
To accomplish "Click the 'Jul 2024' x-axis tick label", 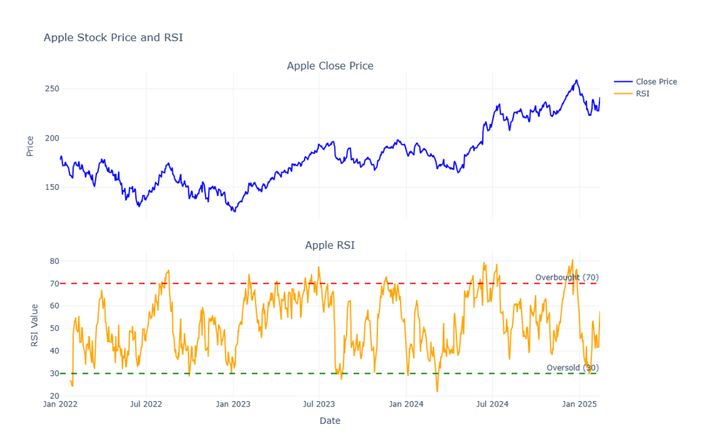I will pyautogui.click(x=492, y=404).
